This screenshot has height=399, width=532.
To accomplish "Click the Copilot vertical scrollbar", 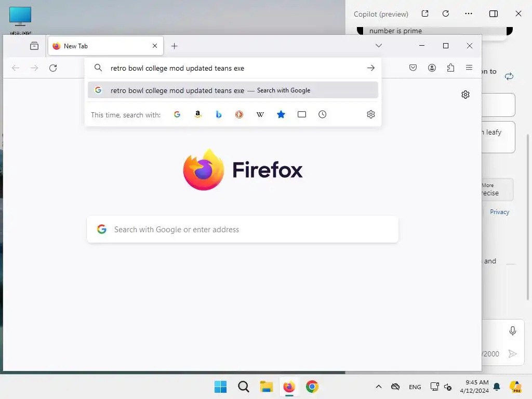I will (528, 217).
